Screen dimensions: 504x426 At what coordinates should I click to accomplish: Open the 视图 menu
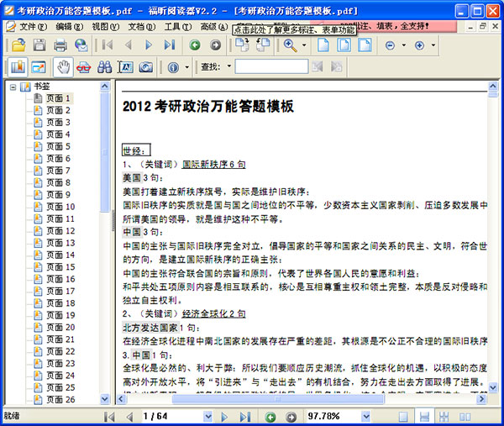pos(106,27)
